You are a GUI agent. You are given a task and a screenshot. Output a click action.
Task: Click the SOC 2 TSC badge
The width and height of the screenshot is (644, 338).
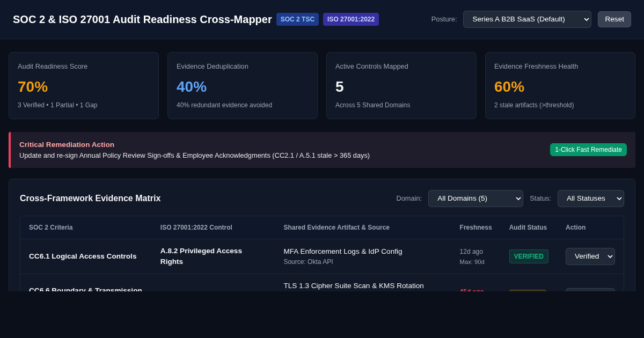point(297,19)
